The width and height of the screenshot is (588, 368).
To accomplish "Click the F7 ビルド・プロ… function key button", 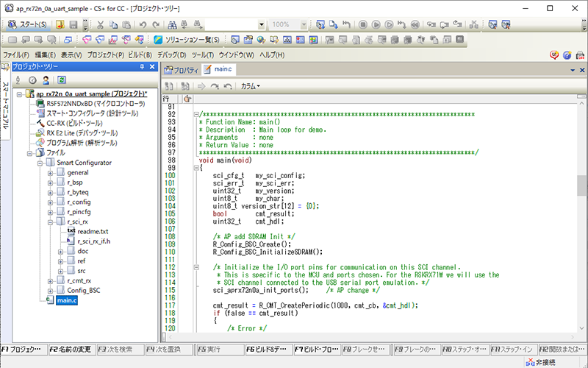I will click(x=318, y=349).
